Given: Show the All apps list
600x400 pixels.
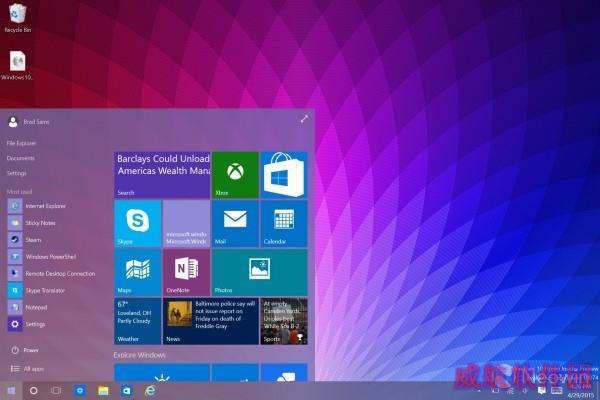Looking at the screenshot, I should [27, 369].
